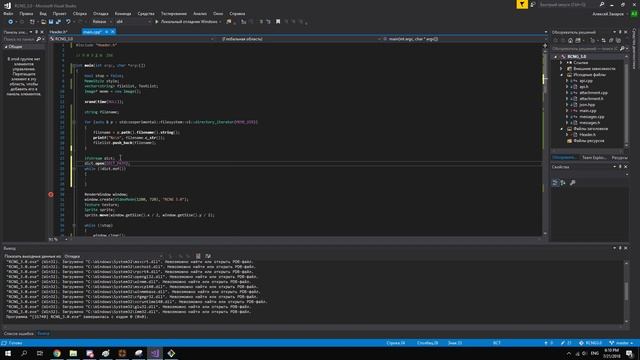Click the Properties categorized view icon
This screenshot has height=360, width=640.
click(555, 183)
